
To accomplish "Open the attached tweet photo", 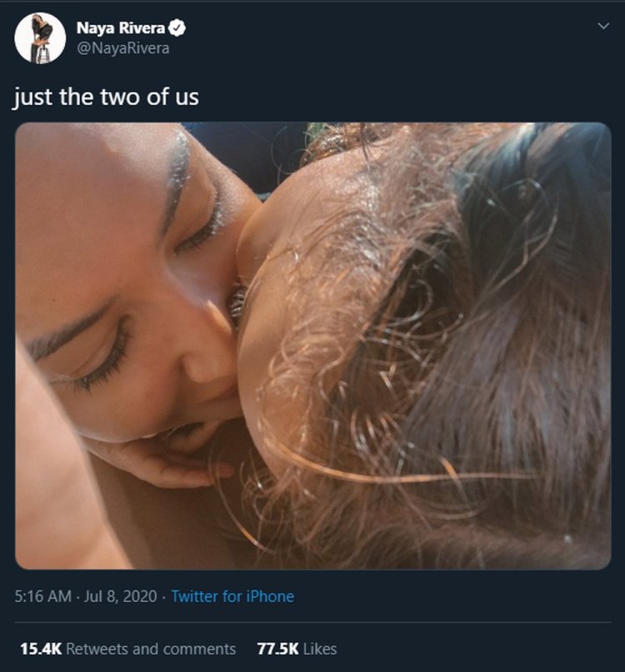I will coord(312,346).
